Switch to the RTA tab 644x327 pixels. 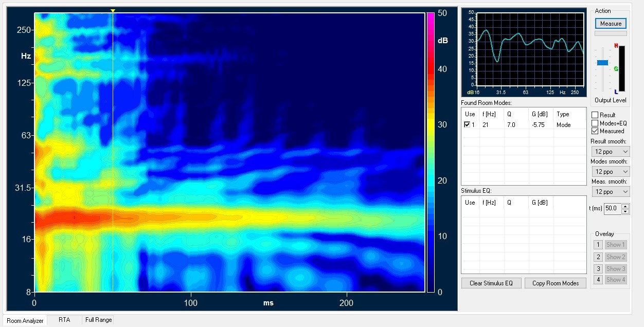(64, 320)
